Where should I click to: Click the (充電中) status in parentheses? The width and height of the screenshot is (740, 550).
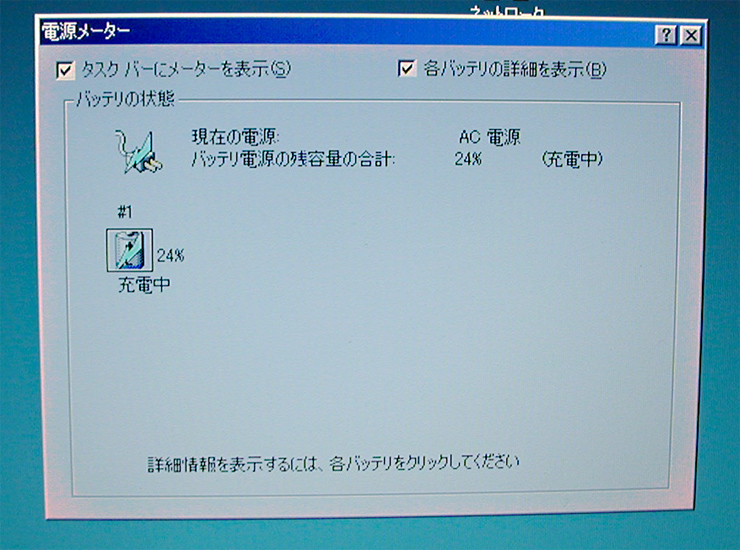[572, 159]
